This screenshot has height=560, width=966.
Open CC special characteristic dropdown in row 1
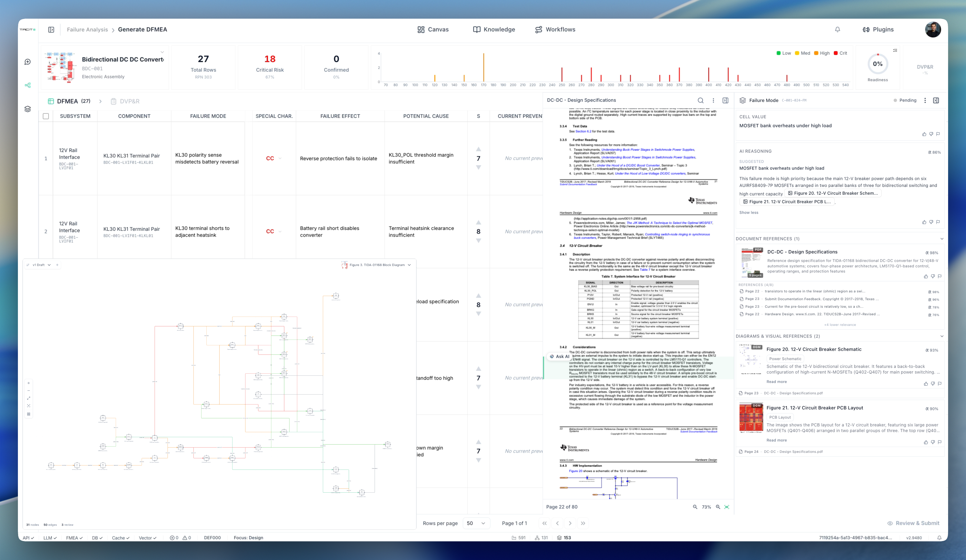point(280,158)
